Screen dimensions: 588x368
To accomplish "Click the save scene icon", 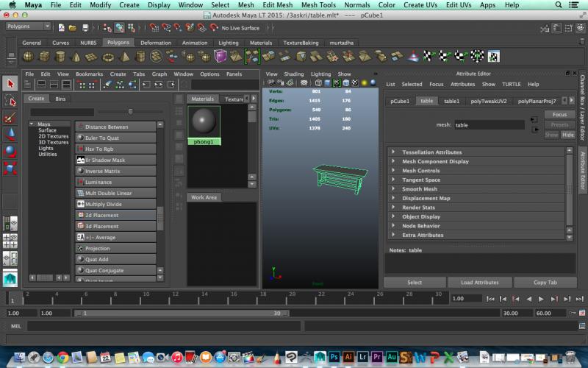I will [x=85, y=28].
